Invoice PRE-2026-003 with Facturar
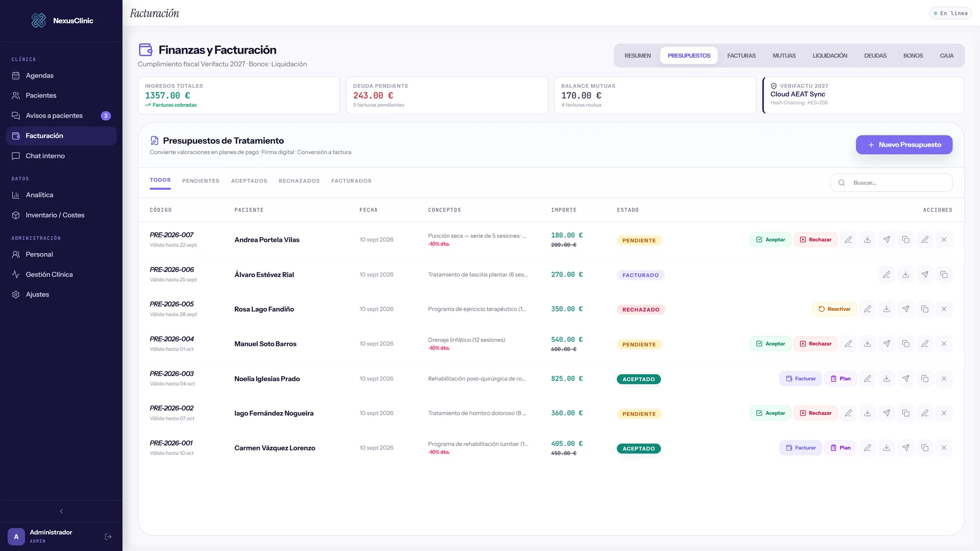This screenshot has width=980, height=551. tap(800, 379)
